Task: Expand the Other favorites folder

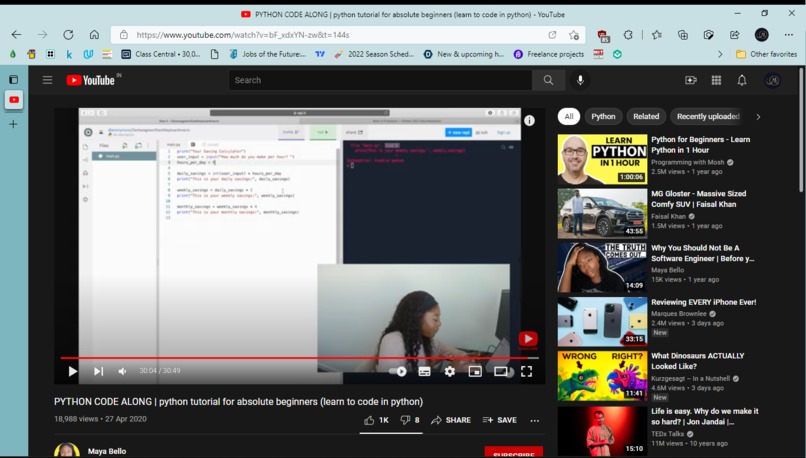Action: (766, 54)
